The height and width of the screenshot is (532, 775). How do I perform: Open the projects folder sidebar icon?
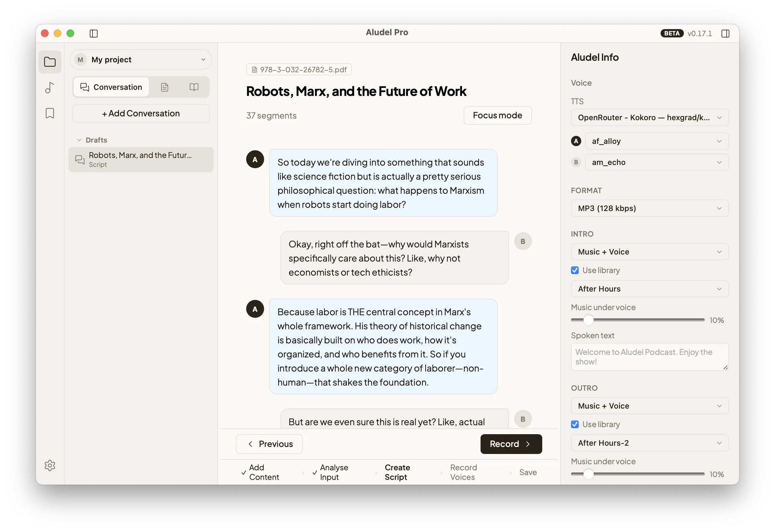click(50, 62)
